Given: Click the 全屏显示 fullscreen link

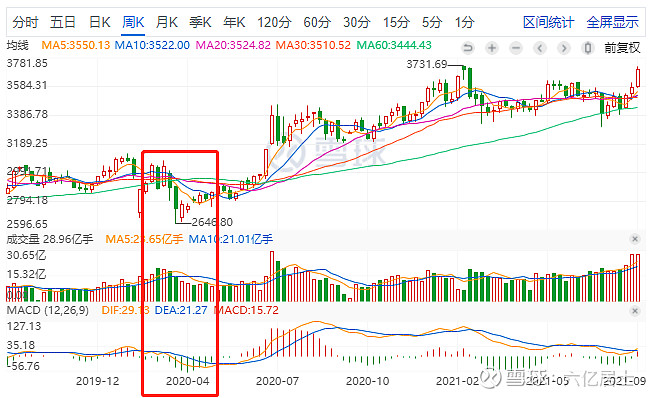Looking at the screenshot, I should [613, 22].
